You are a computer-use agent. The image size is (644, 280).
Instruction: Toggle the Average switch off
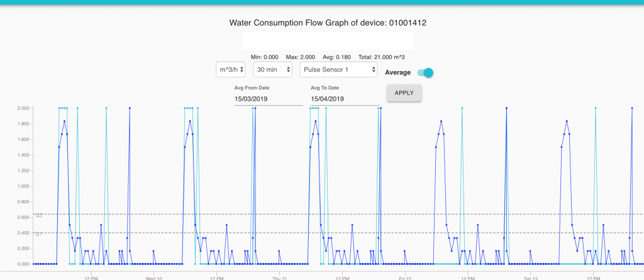pos(426,72)
